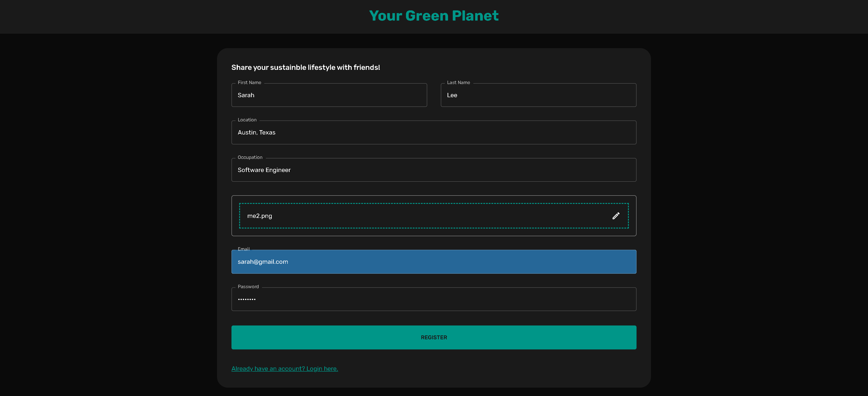Click the Your Green Planet title
The width and height of the screenshot is (868, 396).
[434, 16]
